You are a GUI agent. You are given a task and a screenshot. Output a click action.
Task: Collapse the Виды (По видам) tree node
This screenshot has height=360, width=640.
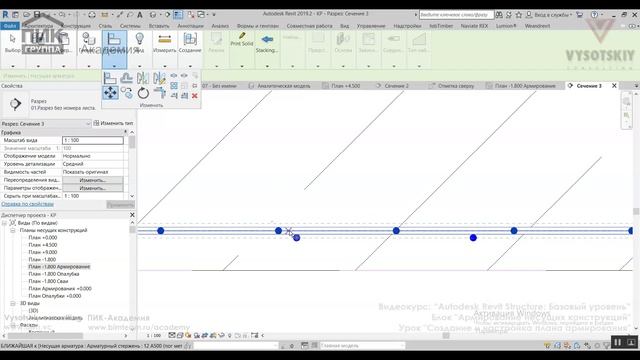pos(4,223)
